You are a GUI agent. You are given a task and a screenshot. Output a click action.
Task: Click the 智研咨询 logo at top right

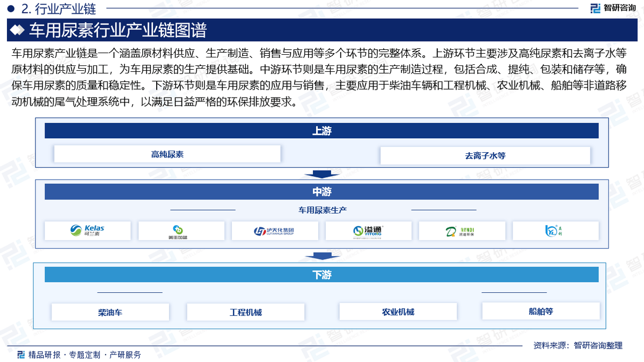(x=612, y=8)
